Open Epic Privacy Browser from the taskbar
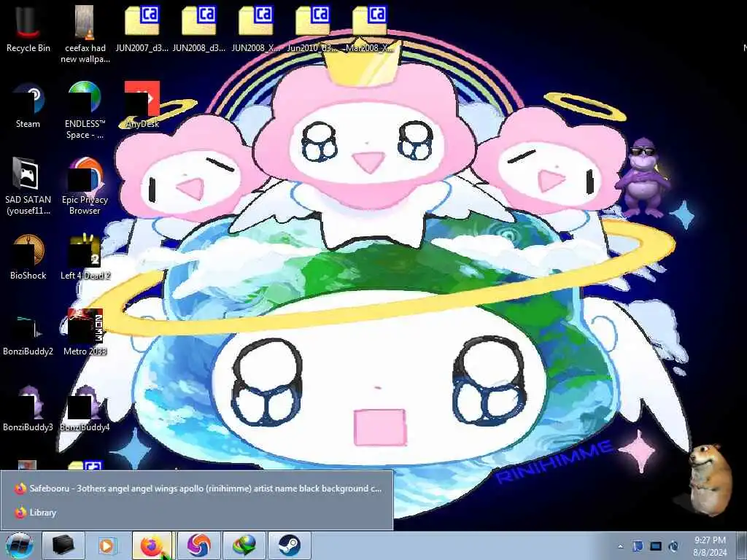The width and height of the screenshot is (747, 560). [198, 545]
